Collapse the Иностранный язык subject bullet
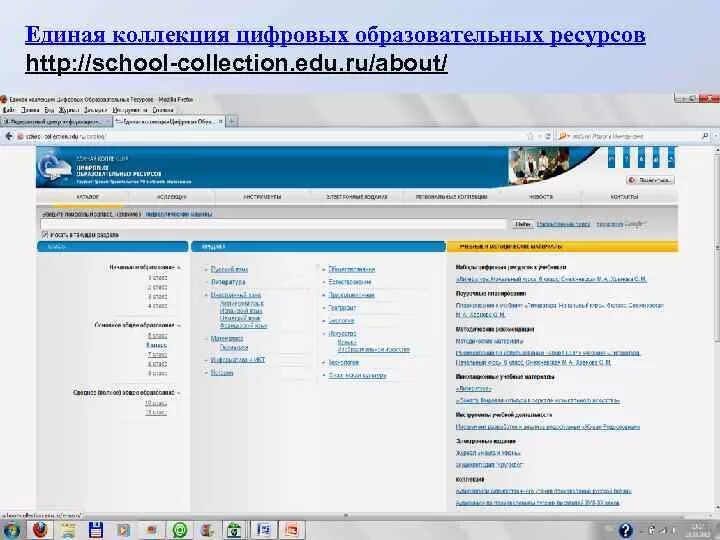720x540 pixels. pos(206,295)
